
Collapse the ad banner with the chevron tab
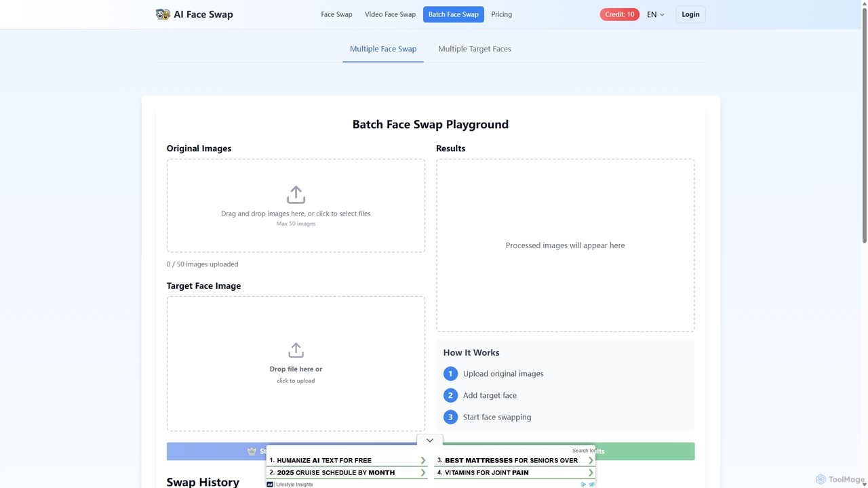pyautogui.click(x=430, y=440)
